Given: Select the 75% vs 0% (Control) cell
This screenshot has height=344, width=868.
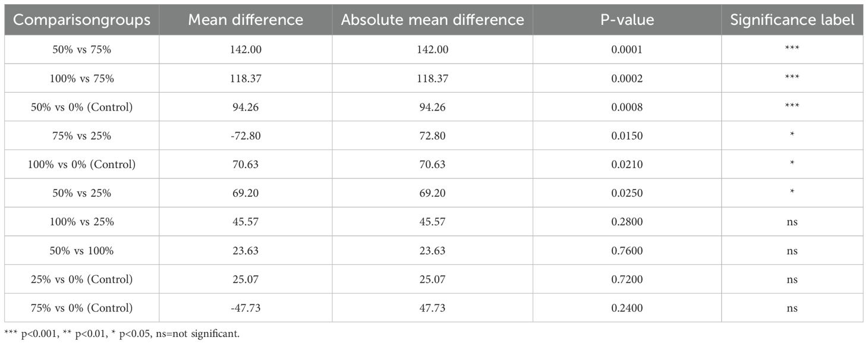Looking at the screenshot, I should [x=82, y=308].
